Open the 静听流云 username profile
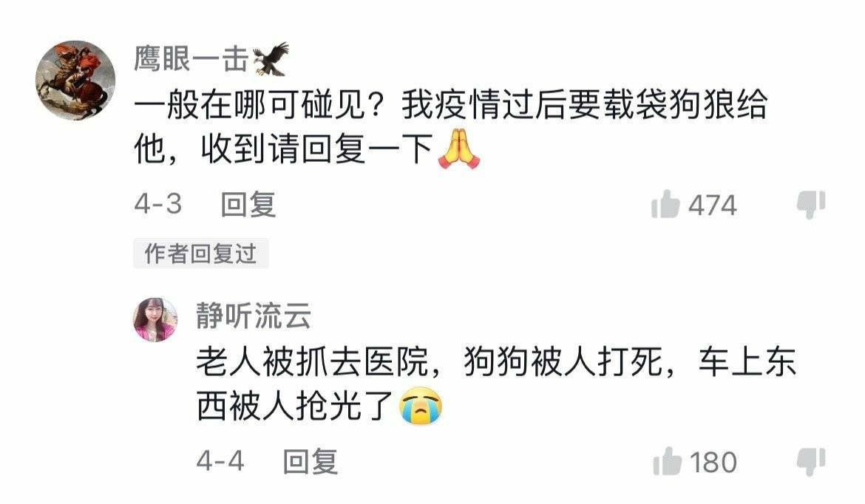 coord(254,316)
